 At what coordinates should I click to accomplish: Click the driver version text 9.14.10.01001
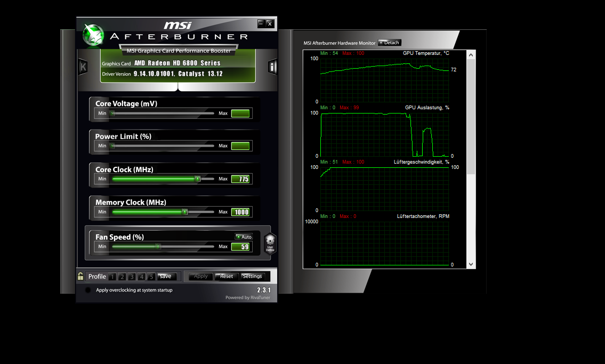click(x=155, y=74)
